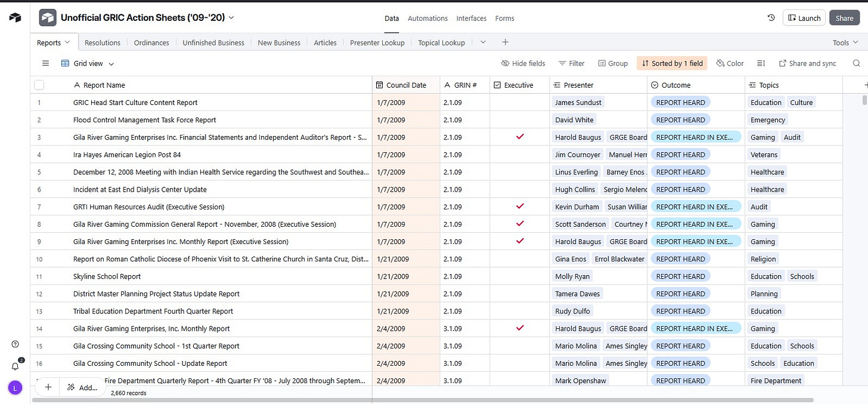The height and width of the screenshot is (404, 868).
Task: Select REPORT HEARD IN EXE tag in row 3
Action: coord(696,137)
